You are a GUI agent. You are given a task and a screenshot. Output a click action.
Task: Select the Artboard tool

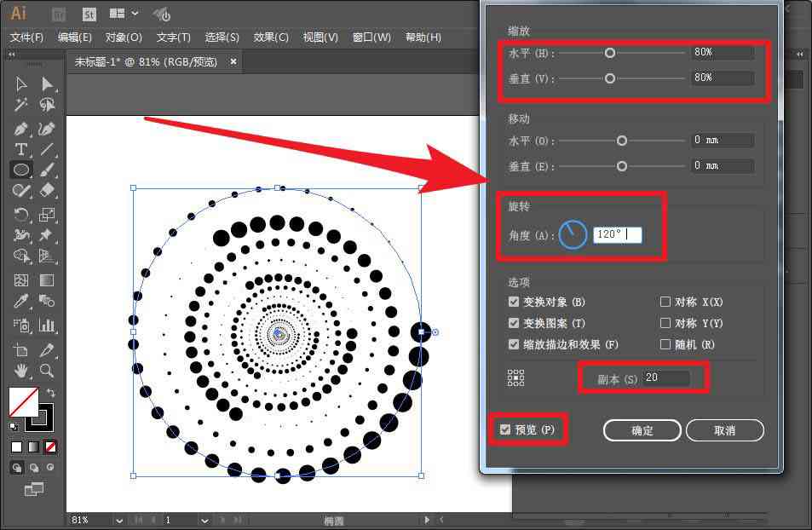coord(21,350)
